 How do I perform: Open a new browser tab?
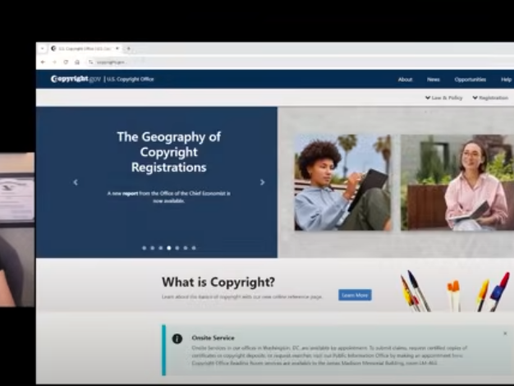point(128,49)
